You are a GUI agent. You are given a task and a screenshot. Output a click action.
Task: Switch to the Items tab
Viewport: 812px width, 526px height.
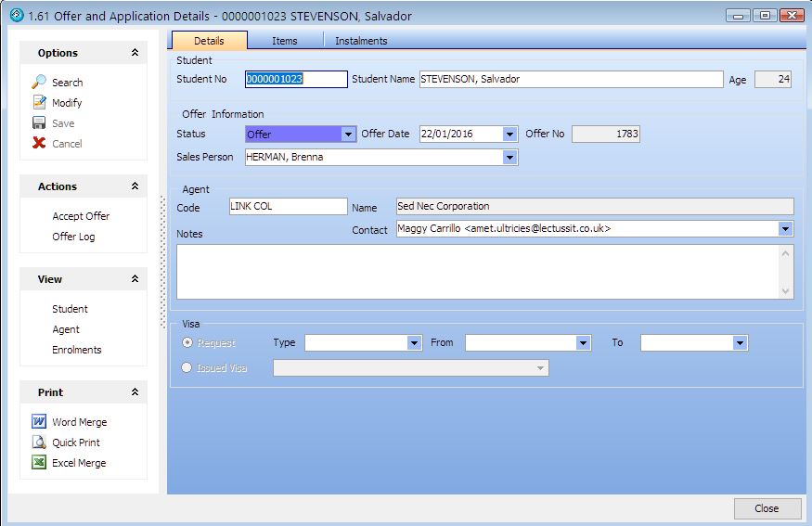[285, 41]
